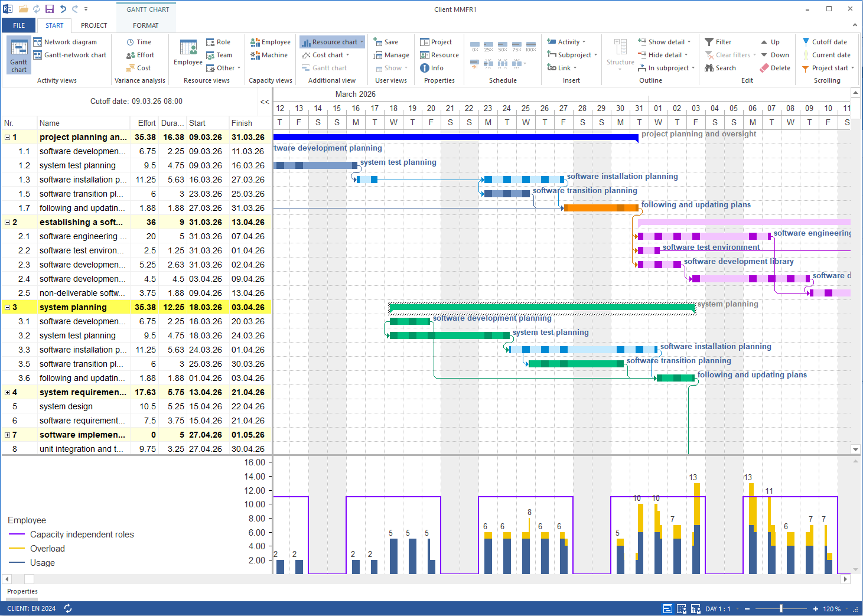Screen dimensions: 863x616
Task: Collapse the ribbon with chevron
Action: 854,25
